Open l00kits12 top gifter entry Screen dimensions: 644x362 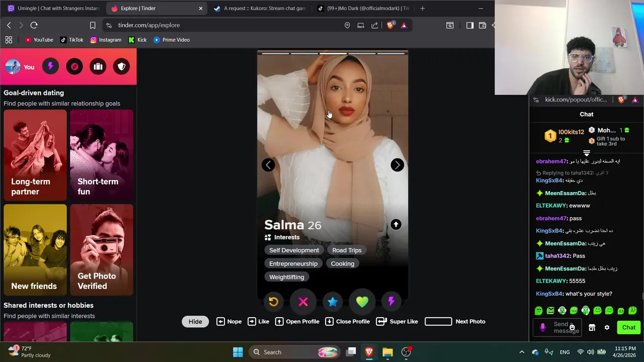(565, 136)
